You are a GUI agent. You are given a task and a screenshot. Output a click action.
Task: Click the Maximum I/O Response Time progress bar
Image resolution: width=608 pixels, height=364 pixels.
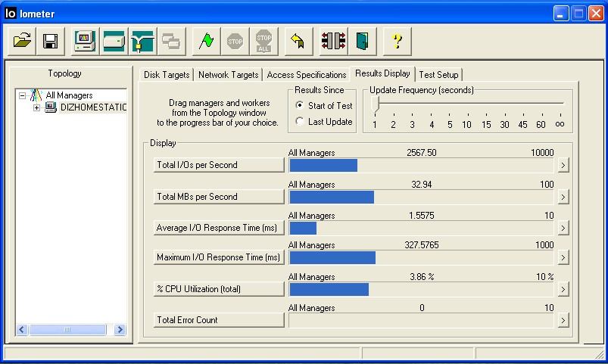tap(422, 258)
